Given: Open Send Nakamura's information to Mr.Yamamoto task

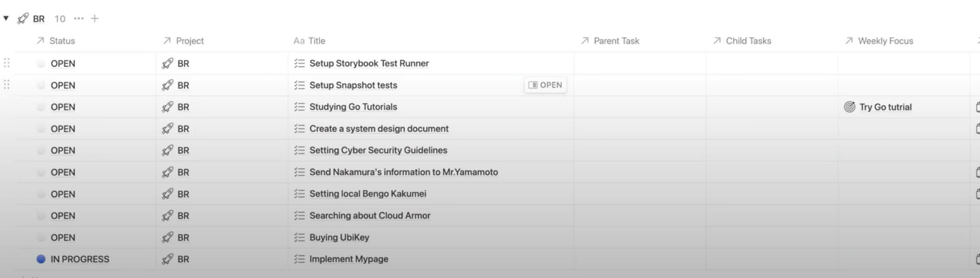Looking at the screenshot, I should pyautogui.click(x=404, y=172).
